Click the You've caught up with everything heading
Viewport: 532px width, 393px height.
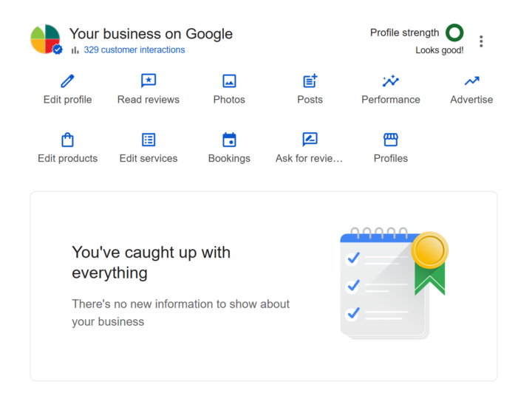[151, 262]
